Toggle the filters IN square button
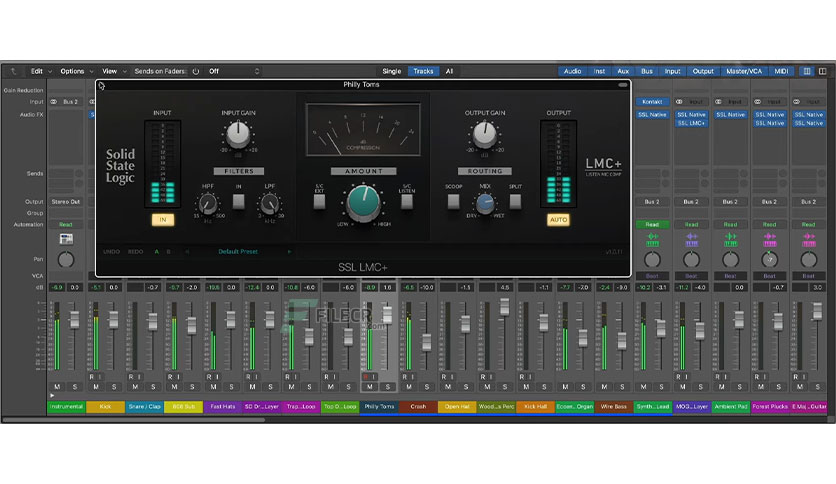The width and height of the screenshot is (836, 484). click(238, 201)
